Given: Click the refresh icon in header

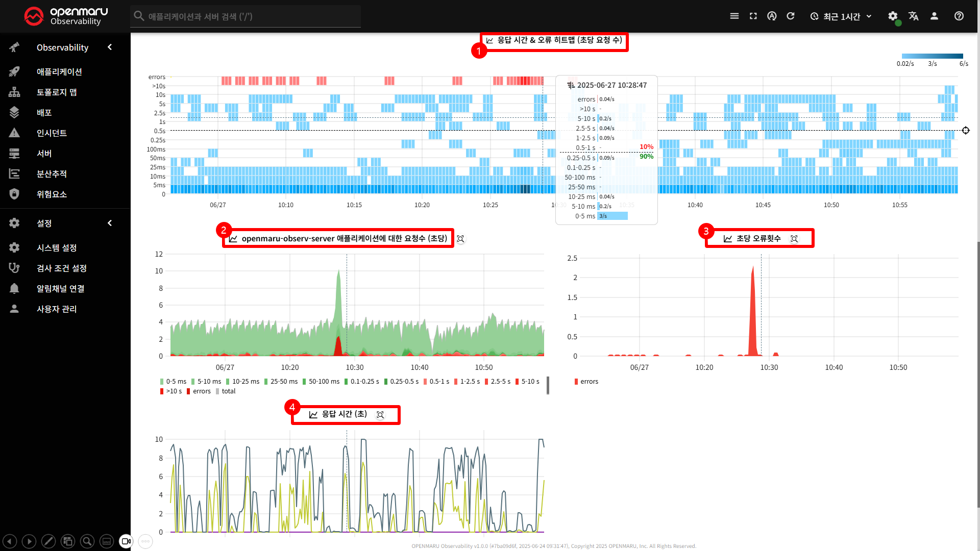Looking at the screenshot, I should coord(791,16).
